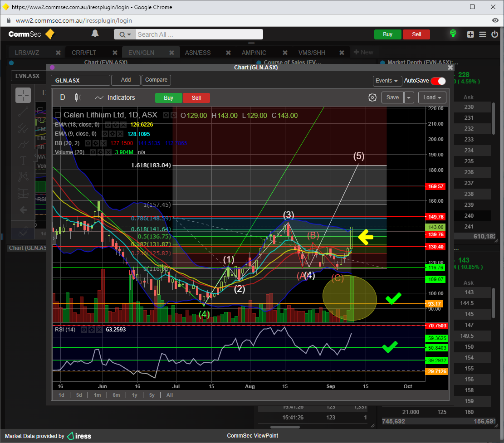
Task: Click the green lightbulb icon in header
Action: [x=453, y=34]
